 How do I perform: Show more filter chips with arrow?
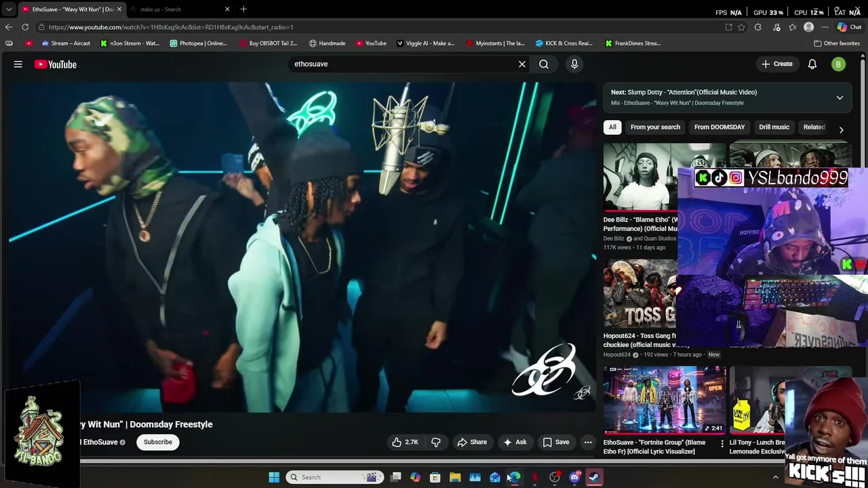841,129
